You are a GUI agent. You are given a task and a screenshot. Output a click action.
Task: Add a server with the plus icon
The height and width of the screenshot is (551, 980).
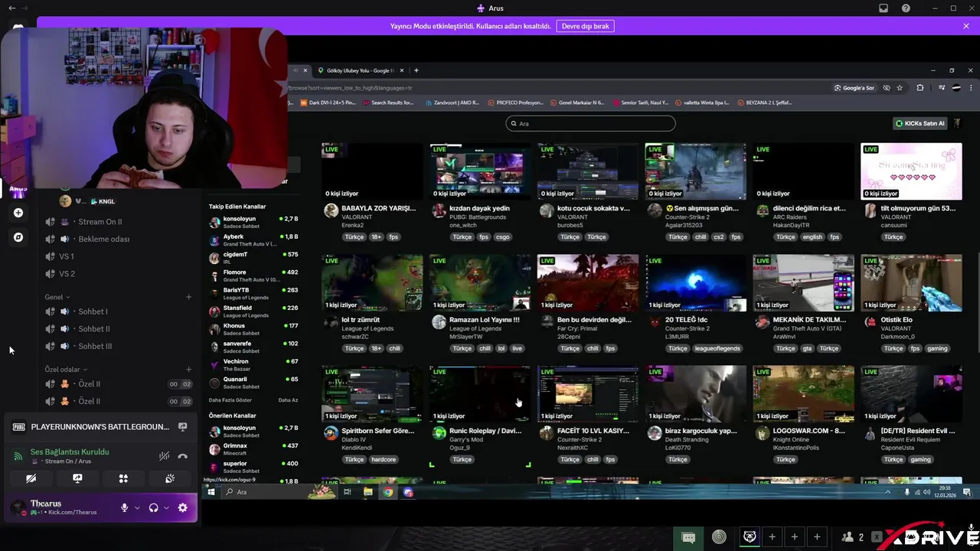coord(18,213)
